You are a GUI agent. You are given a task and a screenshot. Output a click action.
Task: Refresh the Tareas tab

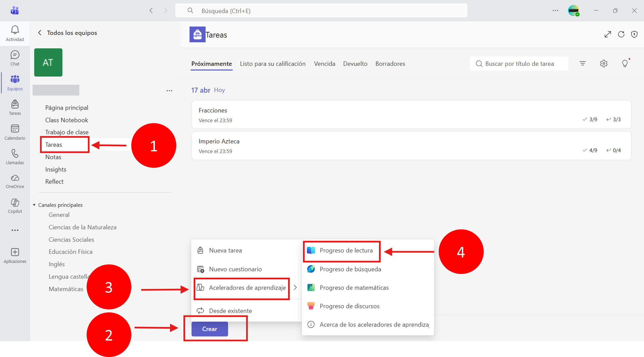click(621, 34)
